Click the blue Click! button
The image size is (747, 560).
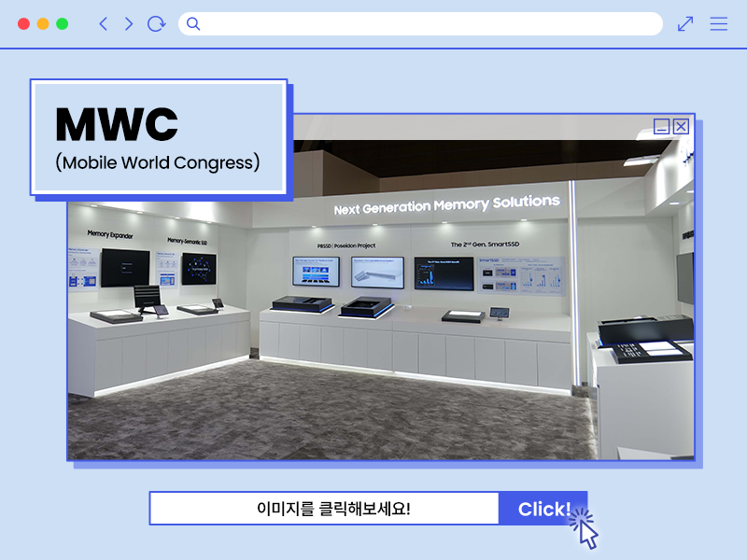click(x=543, y=509)
